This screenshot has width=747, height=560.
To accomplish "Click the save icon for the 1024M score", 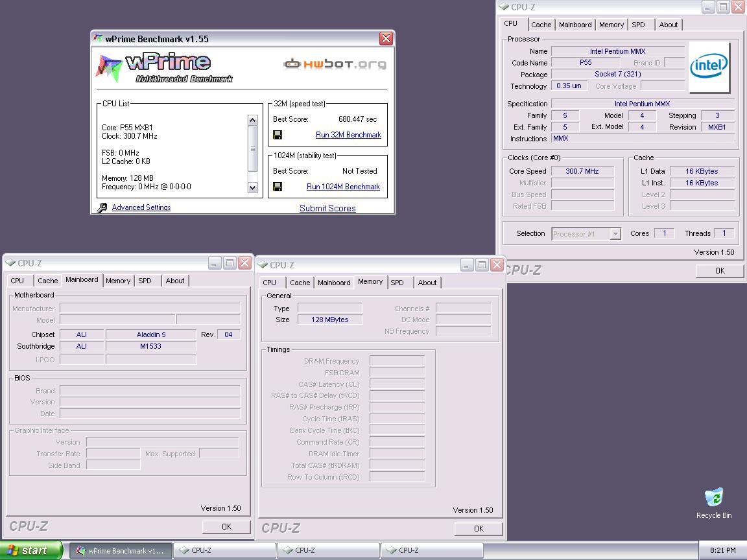I will click(278, 187).
